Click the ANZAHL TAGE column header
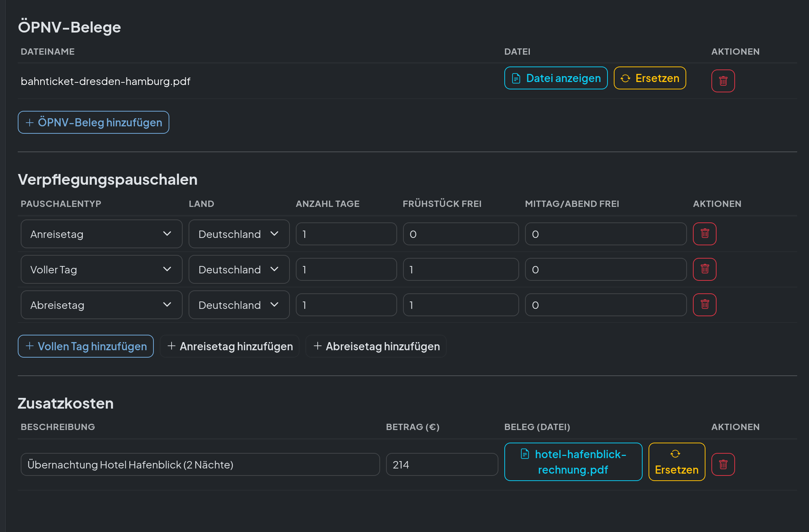The image size is (809, 532). [x=328, y=204]
